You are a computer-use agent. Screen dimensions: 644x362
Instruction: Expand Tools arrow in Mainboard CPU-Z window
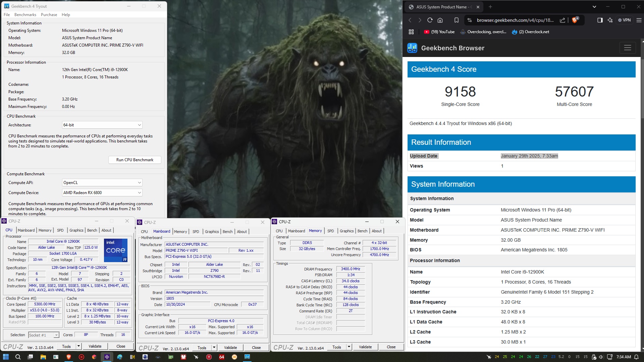tap(214, 348)
